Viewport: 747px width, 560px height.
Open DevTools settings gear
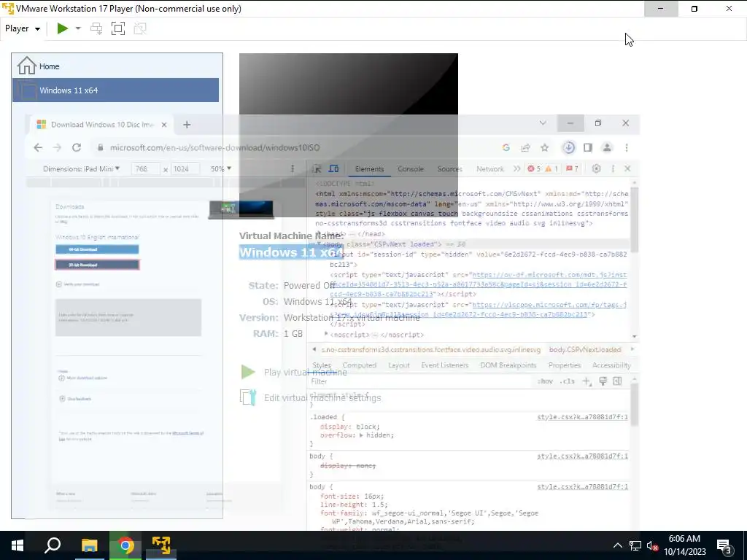click(596, 168)
